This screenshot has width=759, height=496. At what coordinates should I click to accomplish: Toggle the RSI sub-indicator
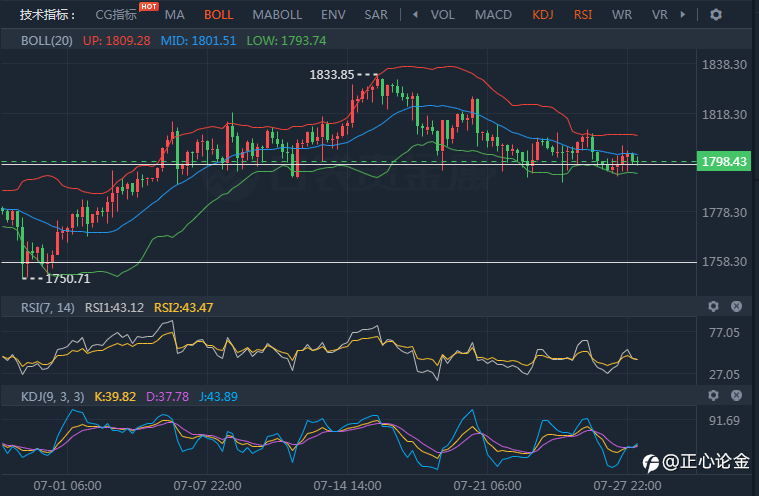point(583,15)
